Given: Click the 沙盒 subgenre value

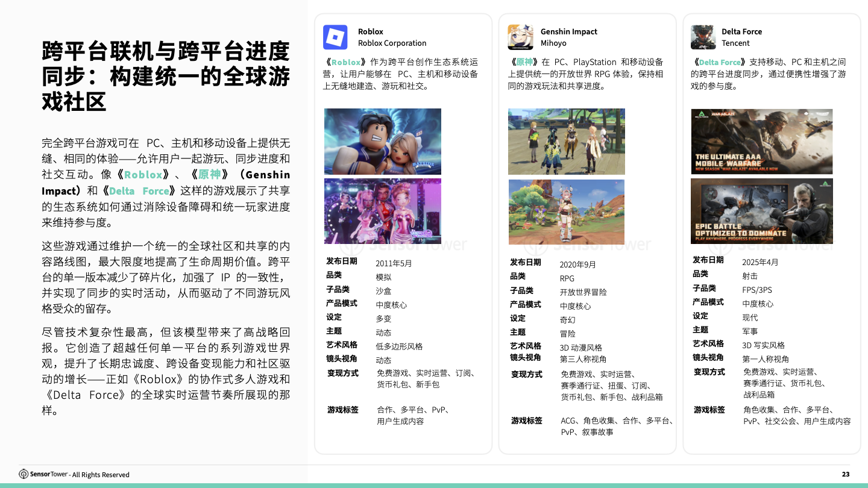Looking at the screenshot, I should click(x=383, y=291).
